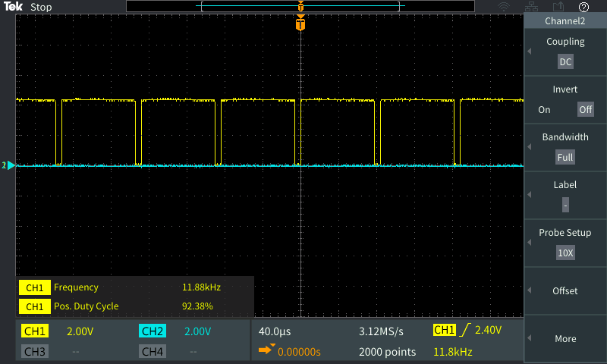
Task: Click the CH1 Pos. Duty Cycle measurement badge
Action: point(34,306)
